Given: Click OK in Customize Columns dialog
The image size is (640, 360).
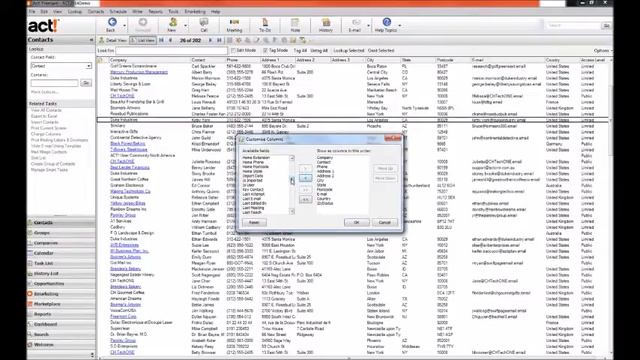Looking at the screenshot, I should (x=356, y=222).
